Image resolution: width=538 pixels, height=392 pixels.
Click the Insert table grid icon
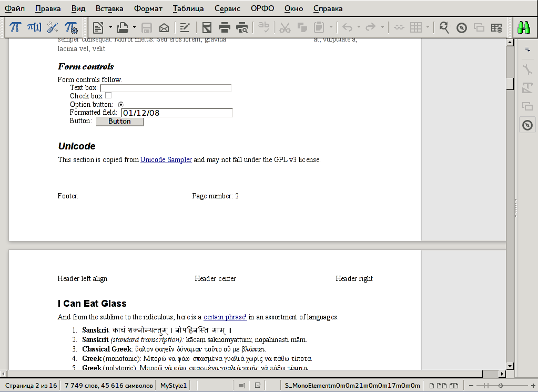coord(416,27)
